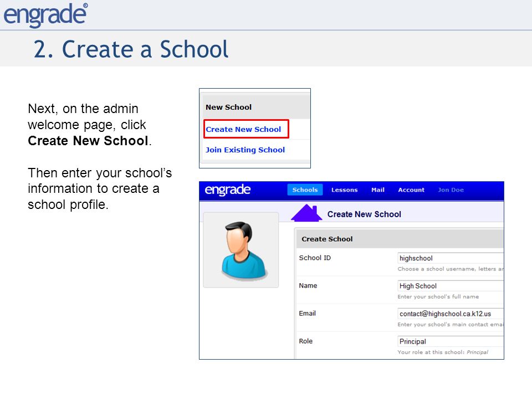Viewport: 532px width, 399px height.
Task: Click 'Your role at this school' hint
Action: click(x=443, y=352)
